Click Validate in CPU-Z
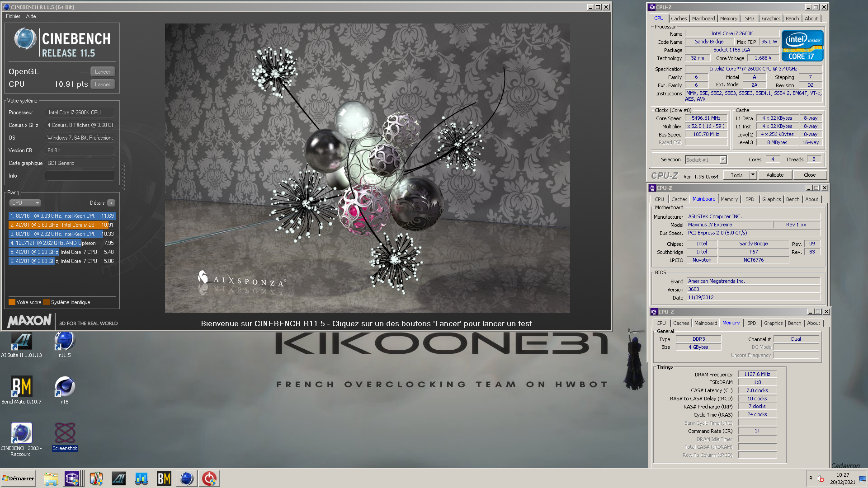This screenshot has width=868, height=488. coord(775,175)
